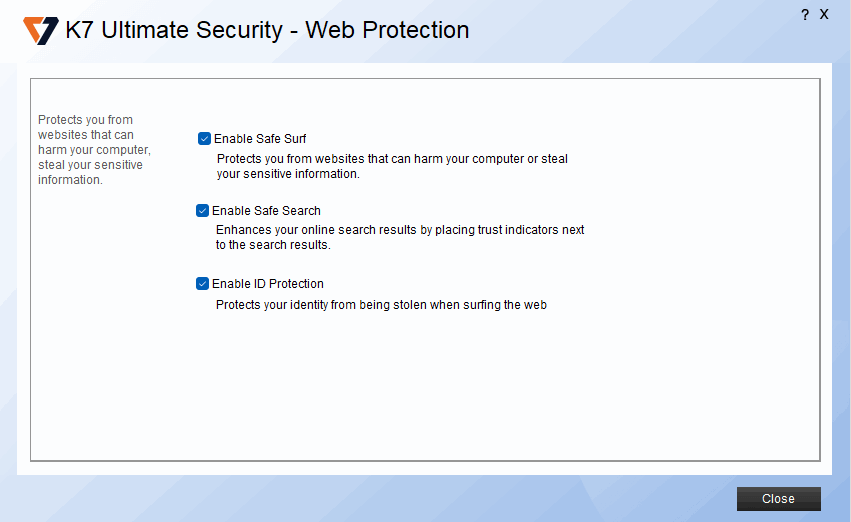Click the 'Enable Safe Surf' label text
Screen dimensions: 851x522
pyautogui.click(x=260, y=139)
